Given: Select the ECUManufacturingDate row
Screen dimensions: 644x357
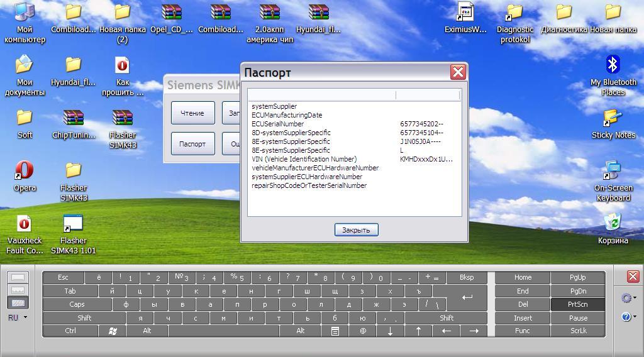Looking at the screenshot, I should 353,115.
